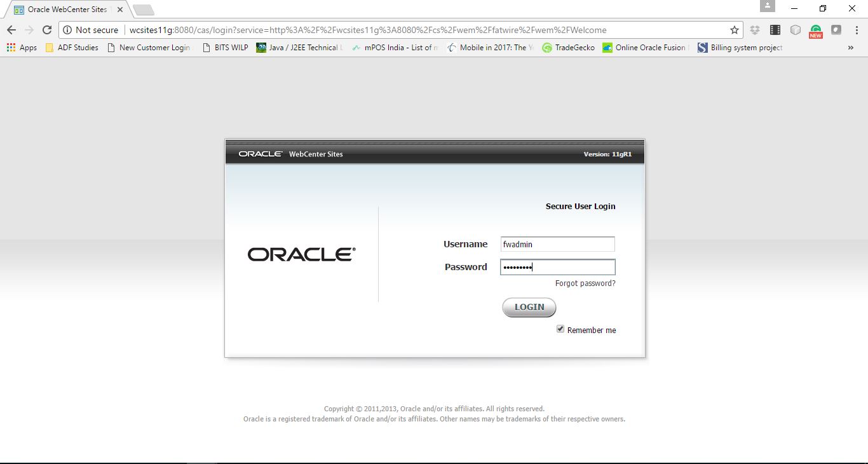Viewport: 868px width, 464px height.
Task: Open Chrome's three-dot menu
Action: click(x=856, y=30)
